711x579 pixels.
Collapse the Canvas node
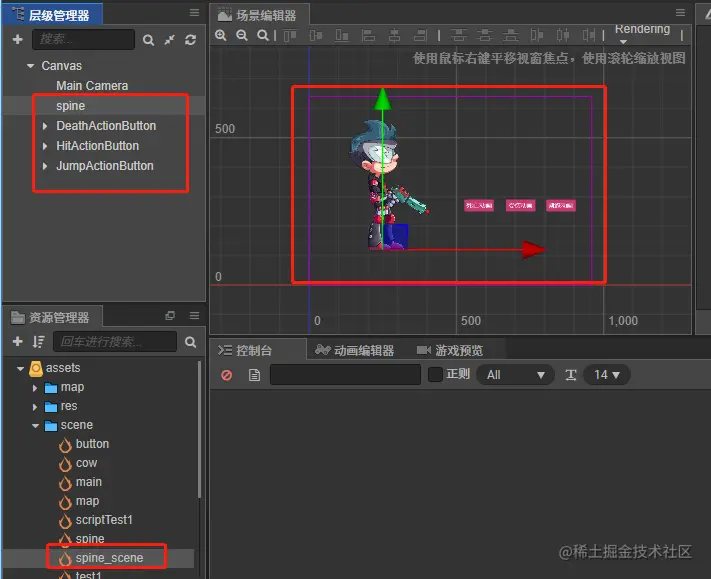point(30,66)
